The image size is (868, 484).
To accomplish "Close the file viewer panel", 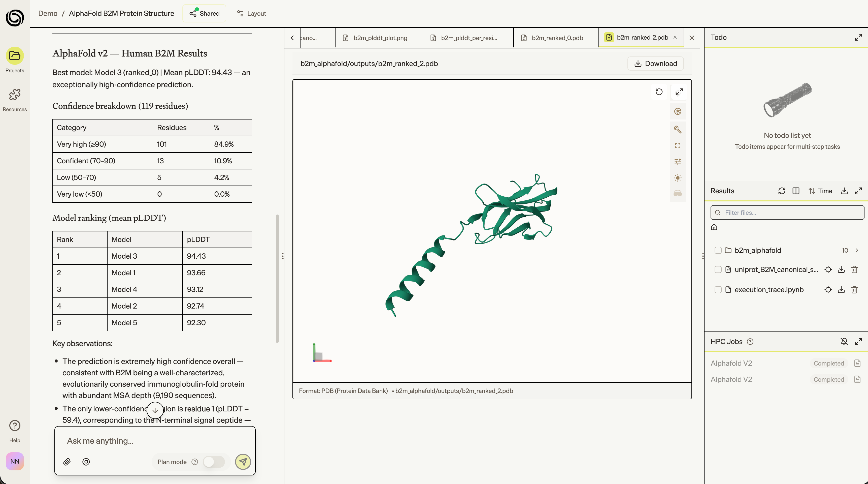I will [x=692, y=38].
